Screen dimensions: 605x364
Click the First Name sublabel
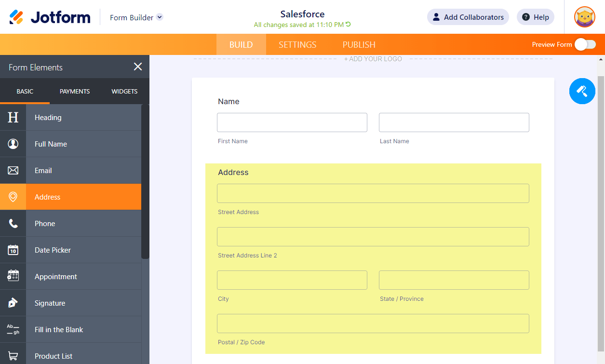tap(233, 141)
